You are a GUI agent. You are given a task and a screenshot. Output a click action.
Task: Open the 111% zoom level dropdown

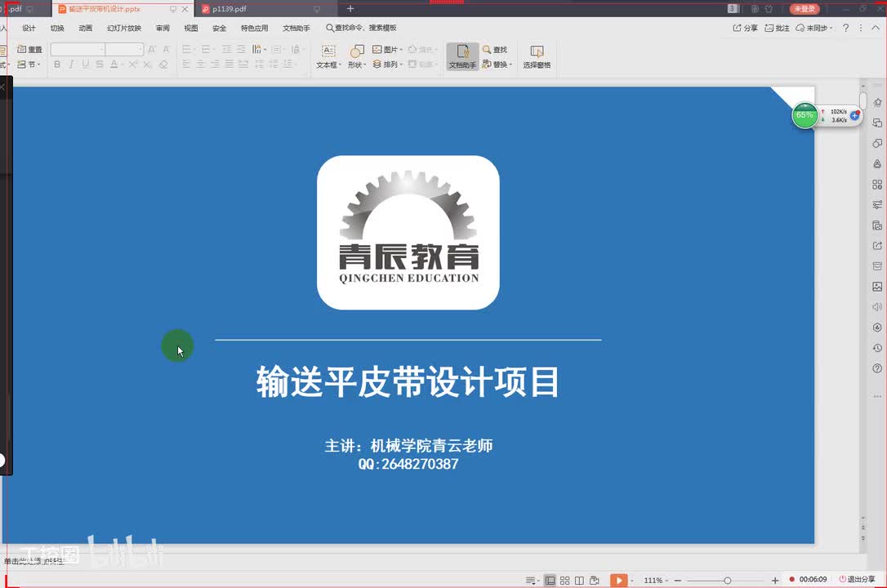pyautogui.click(x=656, y=580)
